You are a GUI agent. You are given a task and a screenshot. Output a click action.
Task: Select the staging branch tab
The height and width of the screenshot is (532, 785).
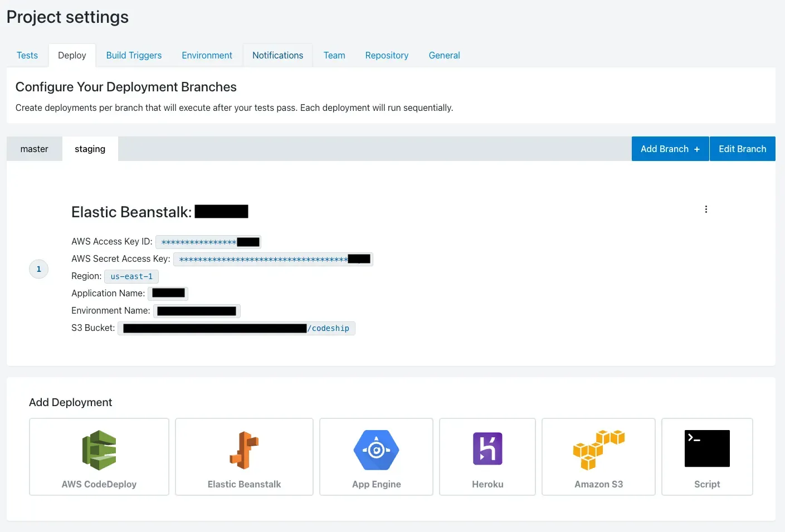point(90,149)
